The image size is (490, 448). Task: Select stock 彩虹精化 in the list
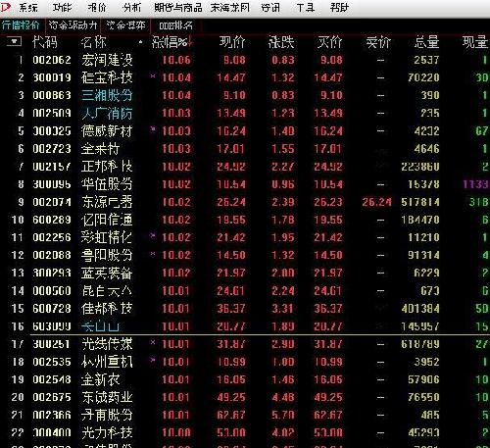pyautogui.click(x=107, y=237)
